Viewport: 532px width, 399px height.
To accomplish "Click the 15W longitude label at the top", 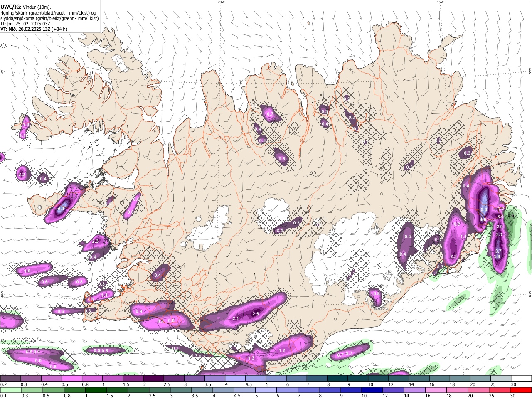I will click(x=440, y=2).
